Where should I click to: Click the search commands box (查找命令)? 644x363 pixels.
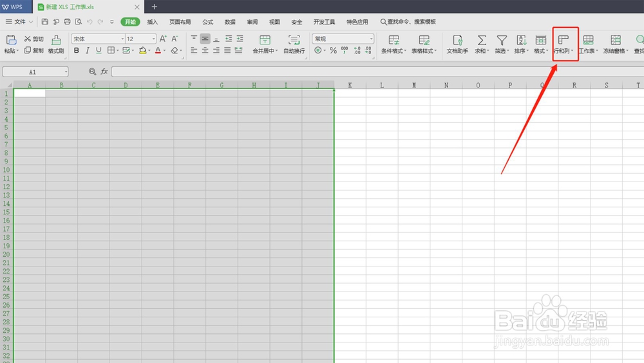pyautogui.click(x=408, y=22)
